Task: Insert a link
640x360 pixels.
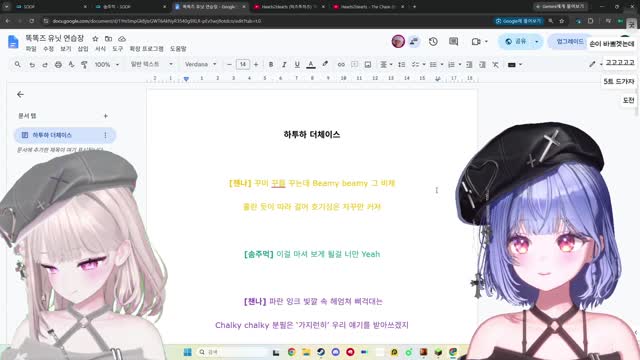Action: [x=341, y=64]
